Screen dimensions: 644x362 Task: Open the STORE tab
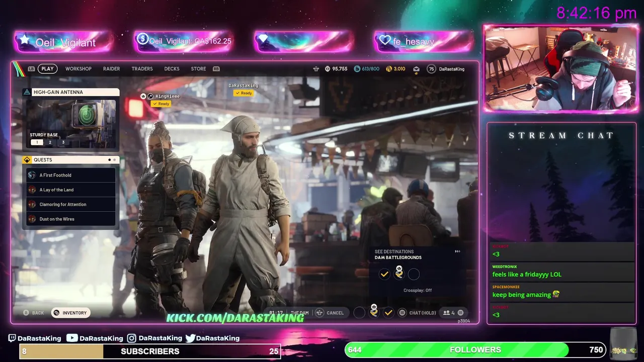click(x=198, y=69)
